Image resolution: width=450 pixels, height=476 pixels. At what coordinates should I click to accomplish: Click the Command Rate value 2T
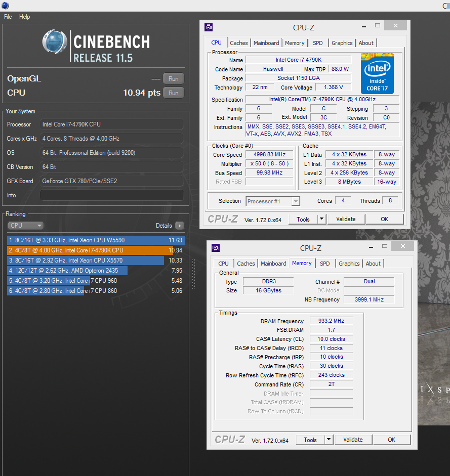click(331, 384)
